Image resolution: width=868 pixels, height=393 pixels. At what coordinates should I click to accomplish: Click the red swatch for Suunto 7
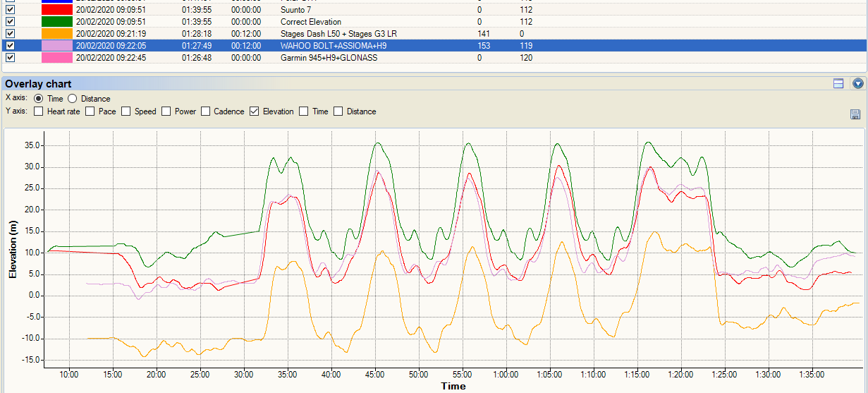pos(56,10)
